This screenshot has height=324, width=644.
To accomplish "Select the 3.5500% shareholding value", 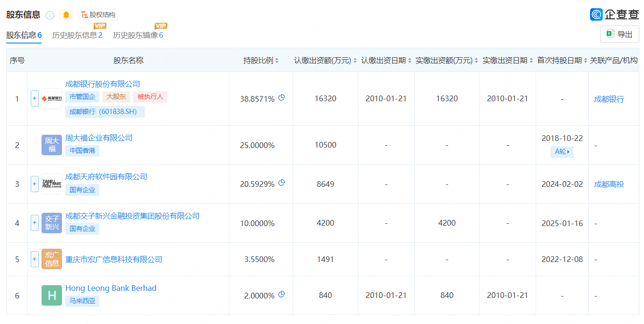I will pos(259,259).
